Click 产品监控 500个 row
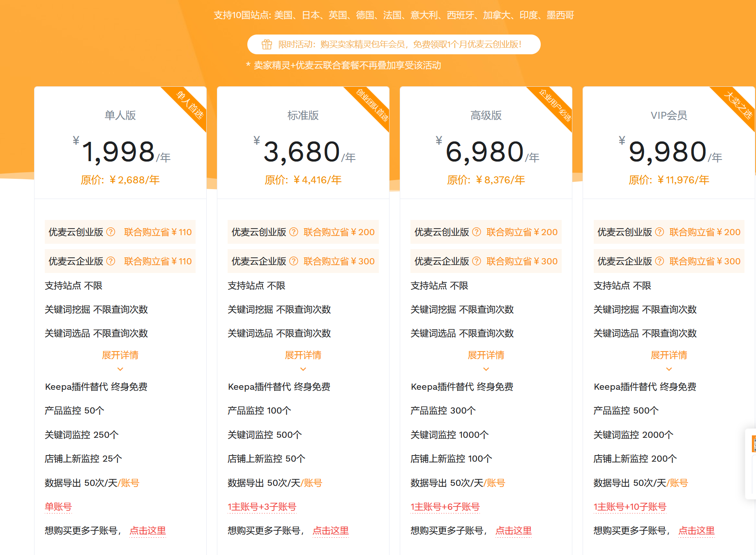 [x=626, y=411]
